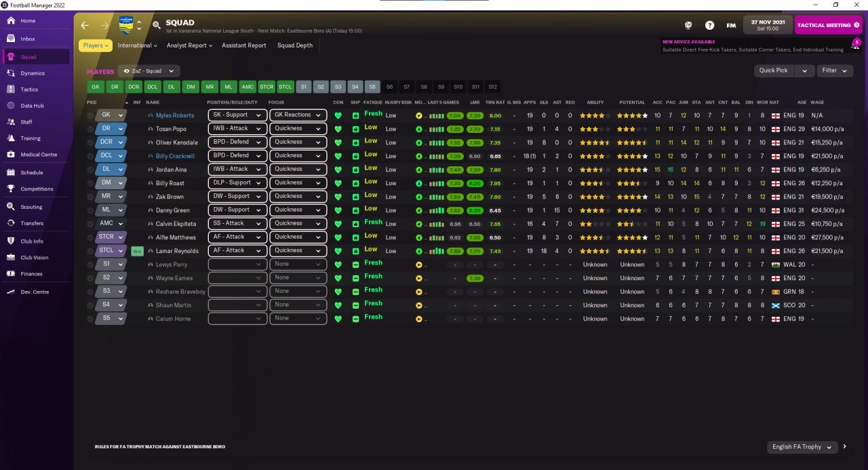Click the Quick Pick button

(774, 71)
